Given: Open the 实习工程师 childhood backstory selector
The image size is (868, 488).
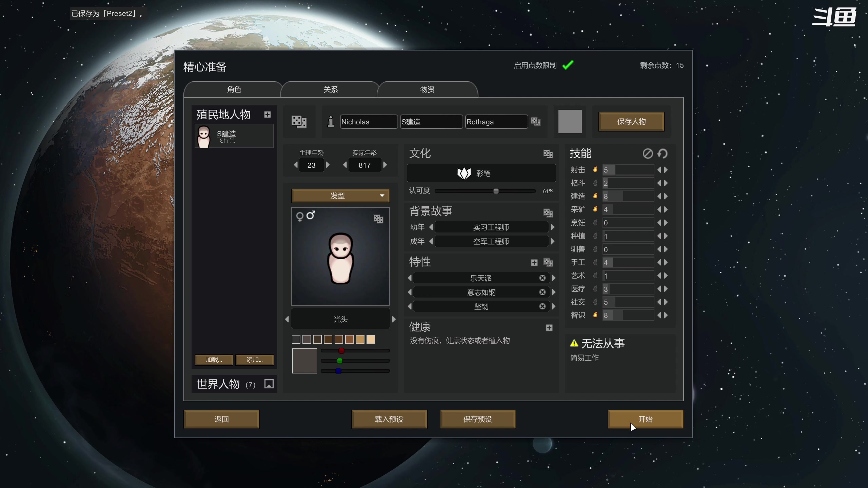Looking at the screenshot, I should 491,227.
